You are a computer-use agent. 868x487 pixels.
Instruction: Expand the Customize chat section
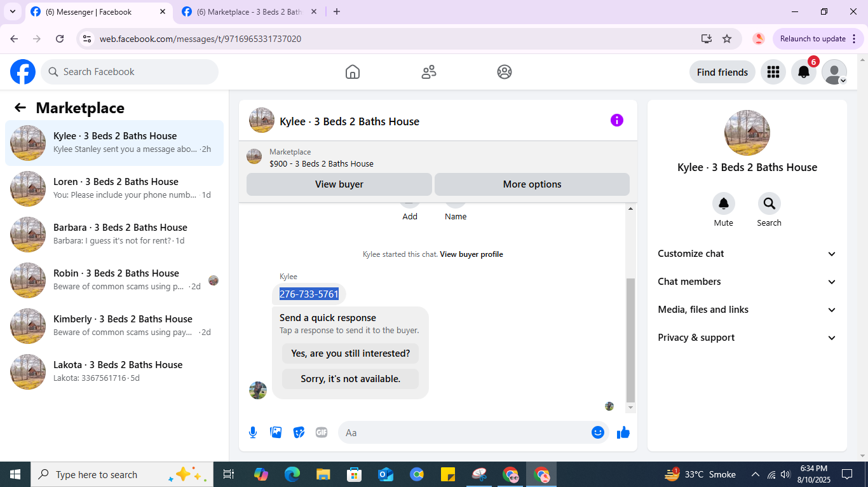(747, 254)
